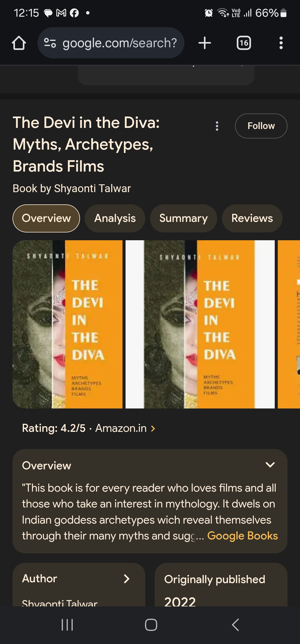This screenshot has height=644, width=300.
Task: Collapse the Overview card with chevron
Action: (x=270, y=465)
